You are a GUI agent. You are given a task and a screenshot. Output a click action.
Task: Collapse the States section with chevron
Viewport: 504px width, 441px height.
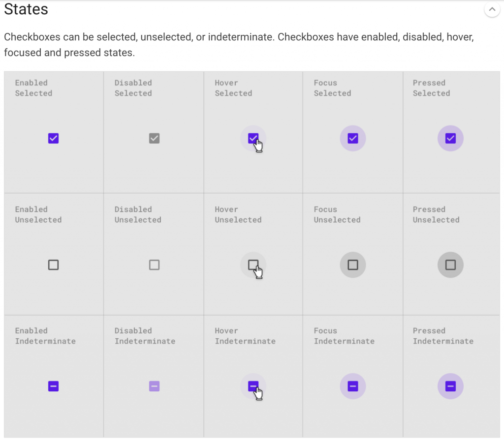click(x=492, y=9)
